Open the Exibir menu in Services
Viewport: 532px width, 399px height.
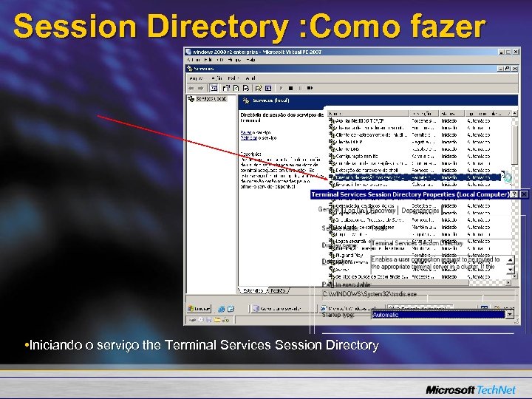[x=233, y=78]
